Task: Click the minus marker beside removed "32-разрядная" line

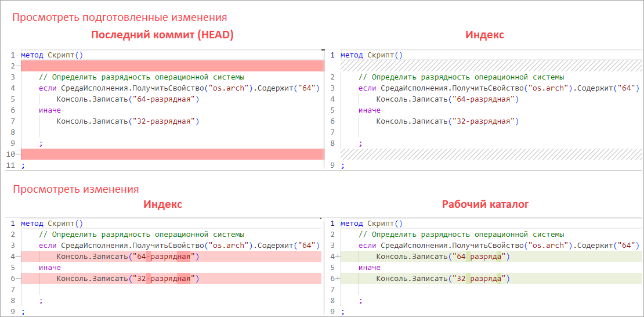Action: [x=17, y=279]
